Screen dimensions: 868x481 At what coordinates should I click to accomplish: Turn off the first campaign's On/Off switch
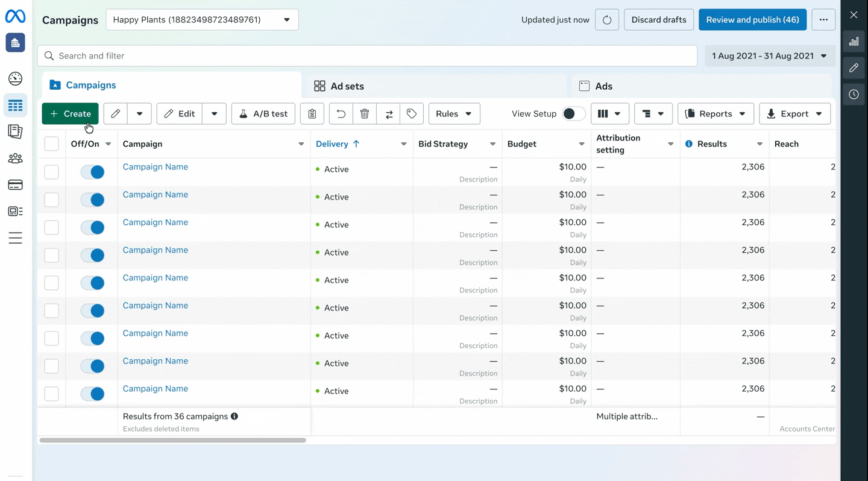92,172
